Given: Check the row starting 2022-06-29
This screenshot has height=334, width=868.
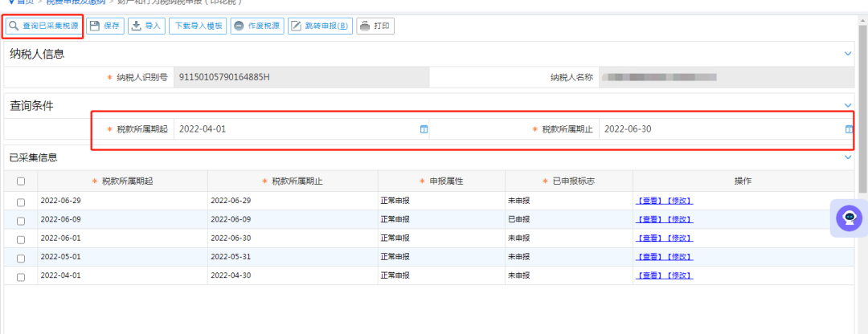Looking at the screenshot, I should pyautogui.click(x=21, y=202).
